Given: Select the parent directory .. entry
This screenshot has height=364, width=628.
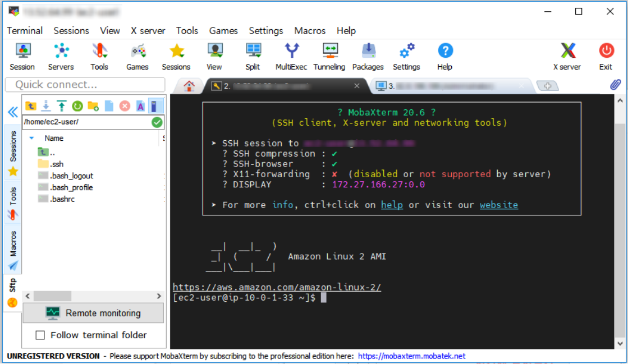Looking at the screenshot, I should pos(47,152).
